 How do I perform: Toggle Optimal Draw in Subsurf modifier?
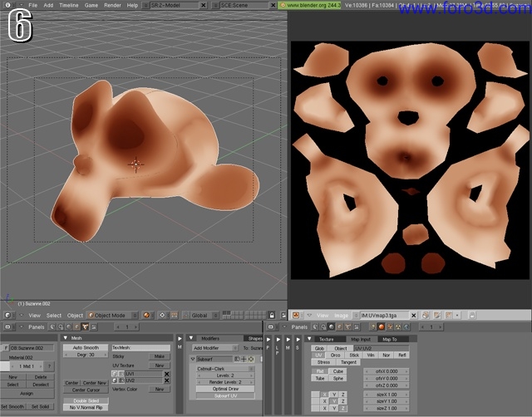tap(225, 389)
